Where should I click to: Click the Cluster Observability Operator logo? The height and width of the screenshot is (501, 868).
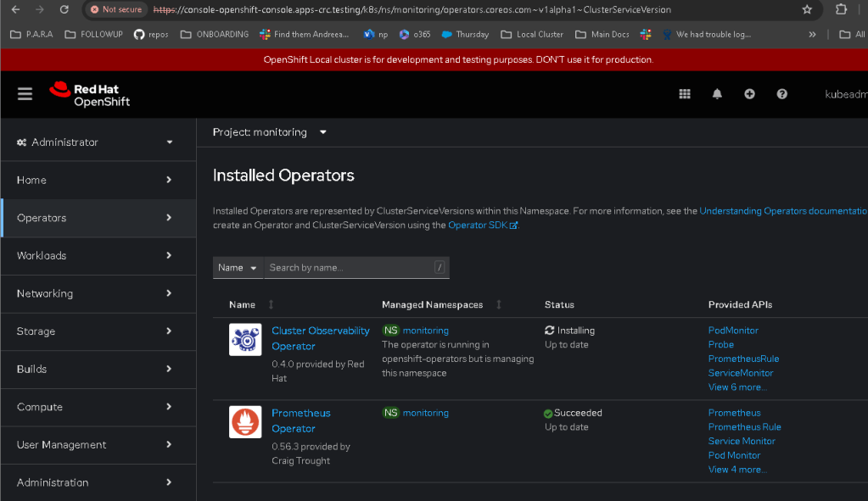[x=245, y=340]
